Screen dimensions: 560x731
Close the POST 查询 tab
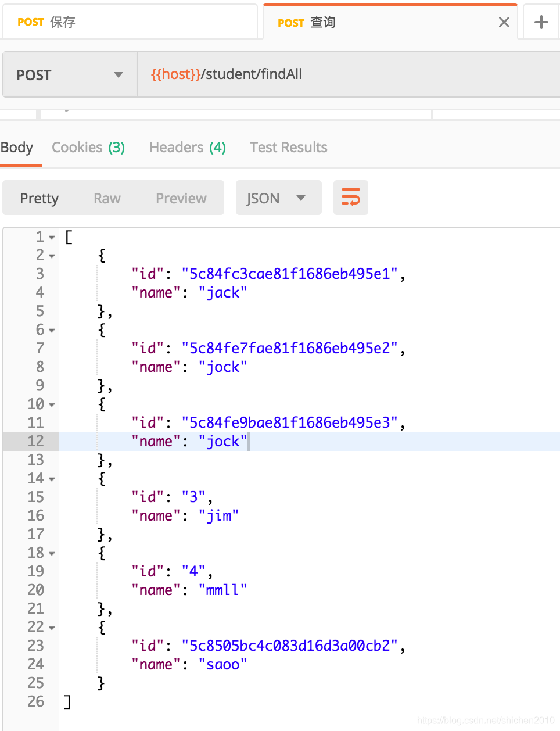point(504,22)
